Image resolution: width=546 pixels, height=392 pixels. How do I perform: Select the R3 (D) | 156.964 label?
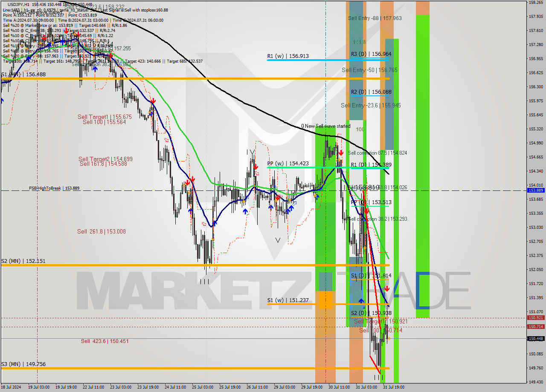click(x=371, y=54)
